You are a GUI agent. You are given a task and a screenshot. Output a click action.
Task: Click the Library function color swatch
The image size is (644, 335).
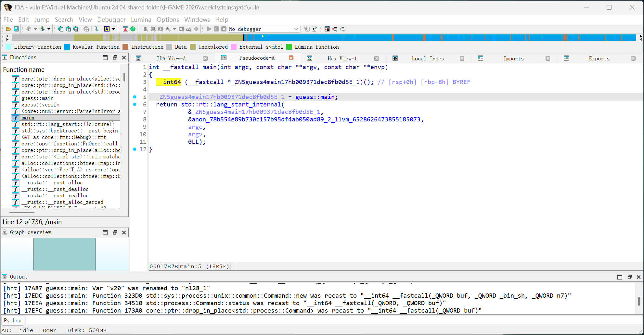(x=9, y=47)
